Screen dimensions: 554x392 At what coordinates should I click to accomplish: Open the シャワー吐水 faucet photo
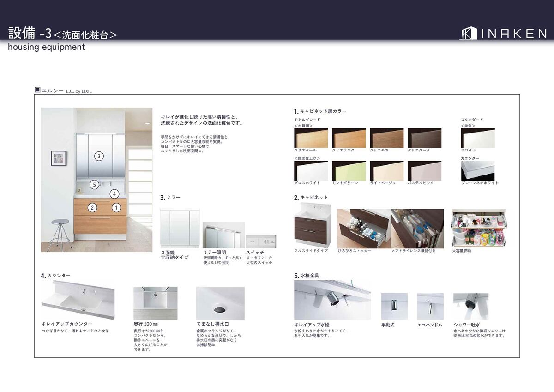coord(471,307)
